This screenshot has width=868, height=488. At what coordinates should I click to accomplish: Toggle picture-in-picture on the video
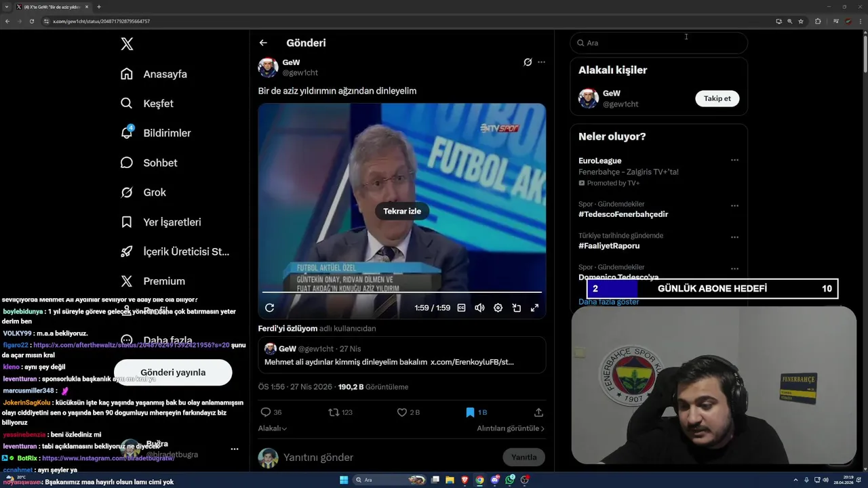point(516,308)
